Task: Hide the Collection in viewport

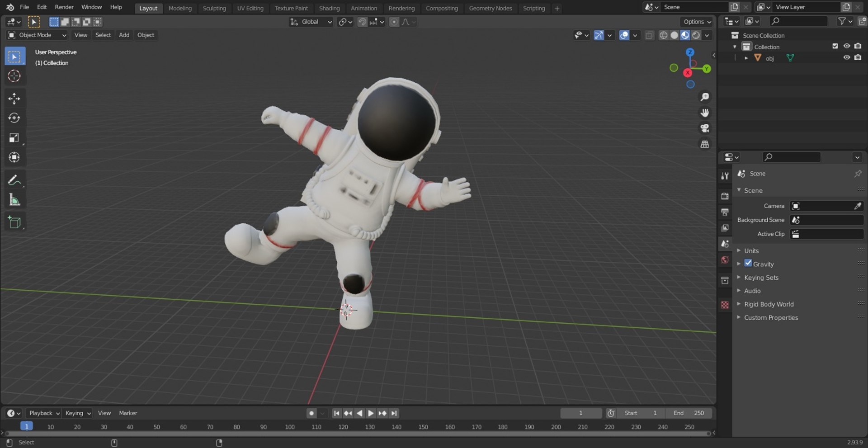Action: (x=846, y=46)
